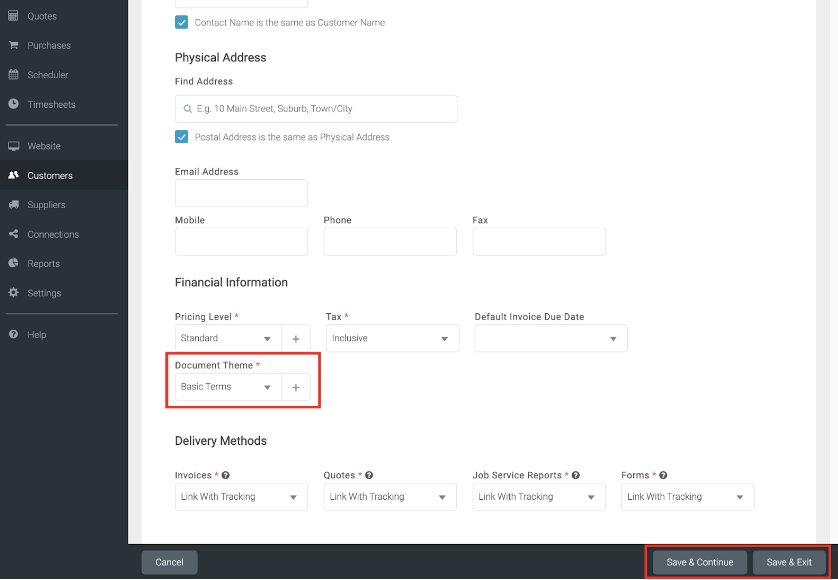
Task: Focus the Mobile number field
Action: (241, 242)
